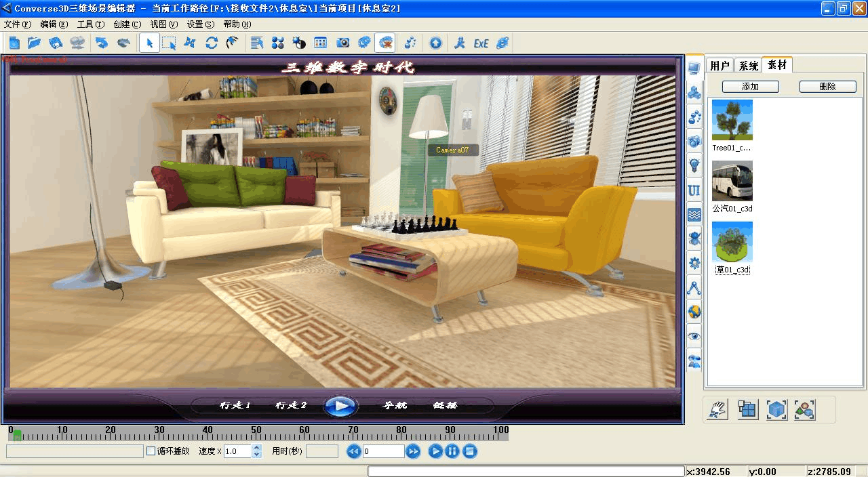Select the dashed-rectangle region select tool
This screenshot has width=868, height=477.
click(x=169, y=43)
